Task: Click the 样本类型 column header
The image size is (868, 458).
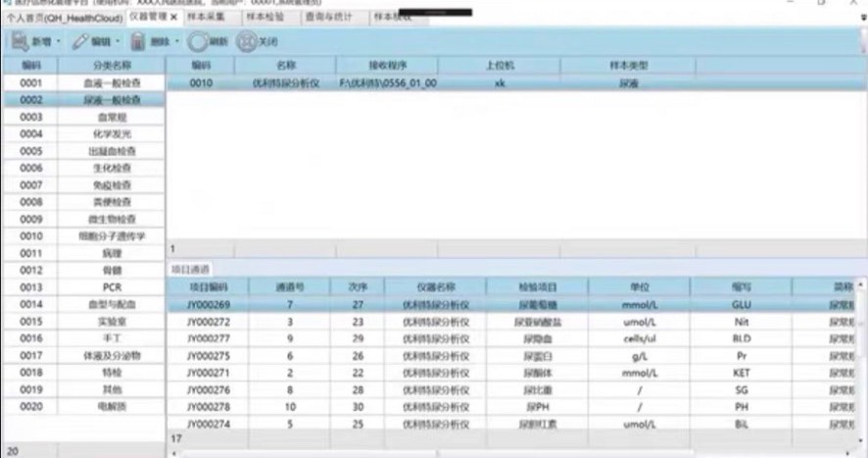Action: point(628,66)
